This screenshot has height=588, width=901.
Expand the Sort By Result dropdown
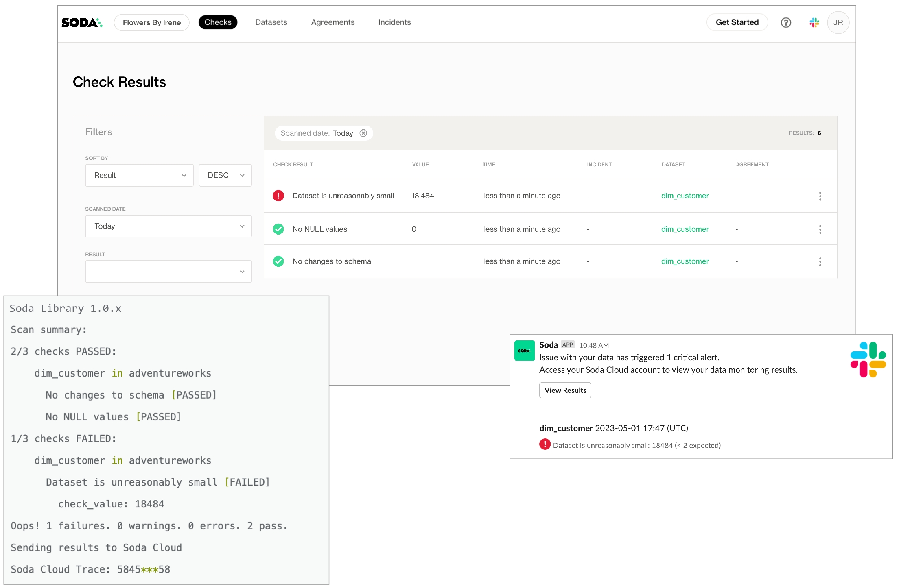[139, 175]
